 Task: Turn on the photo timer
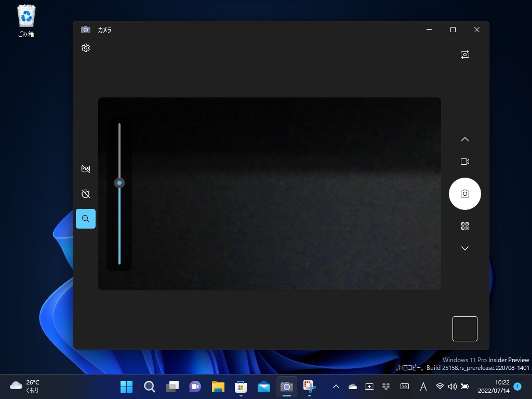coord(86,193)
